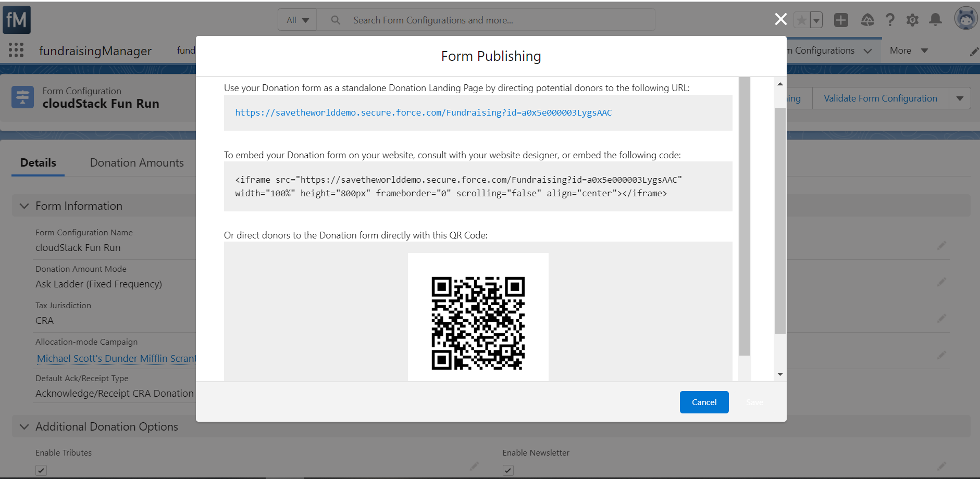Open the More navigation menu
980x479 pixels.
click(x=909, y=51)
